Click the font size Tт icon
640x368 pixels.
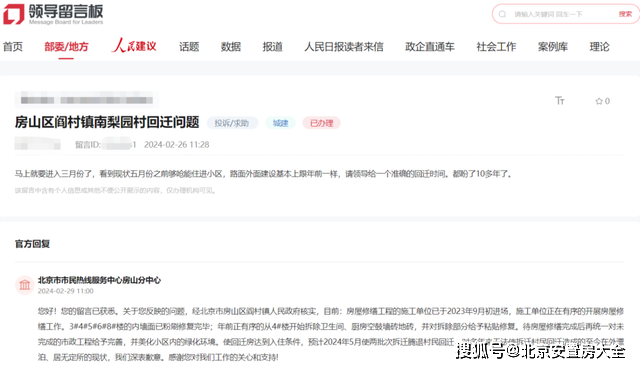560,101
